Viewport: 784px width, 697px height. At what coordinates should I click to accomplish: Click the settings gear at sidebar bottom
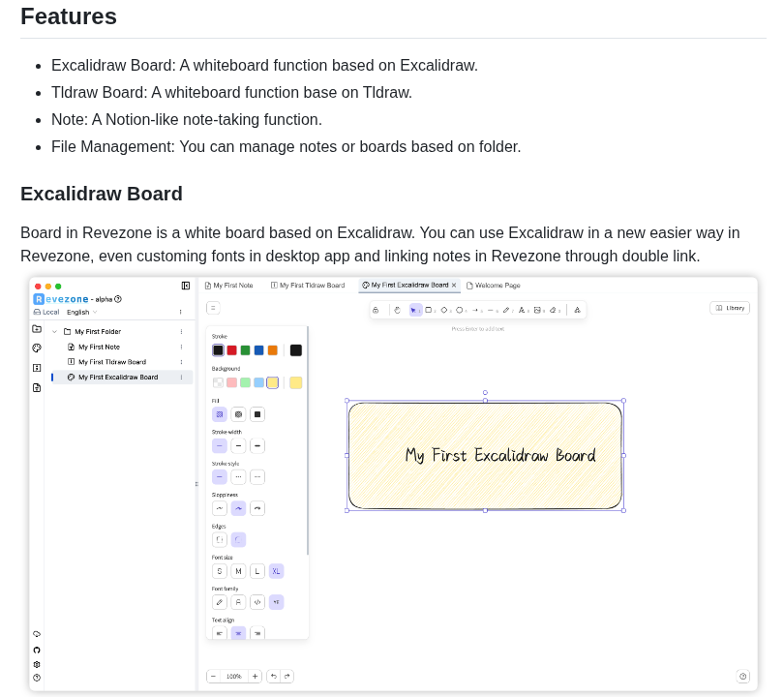pos(37,664)
